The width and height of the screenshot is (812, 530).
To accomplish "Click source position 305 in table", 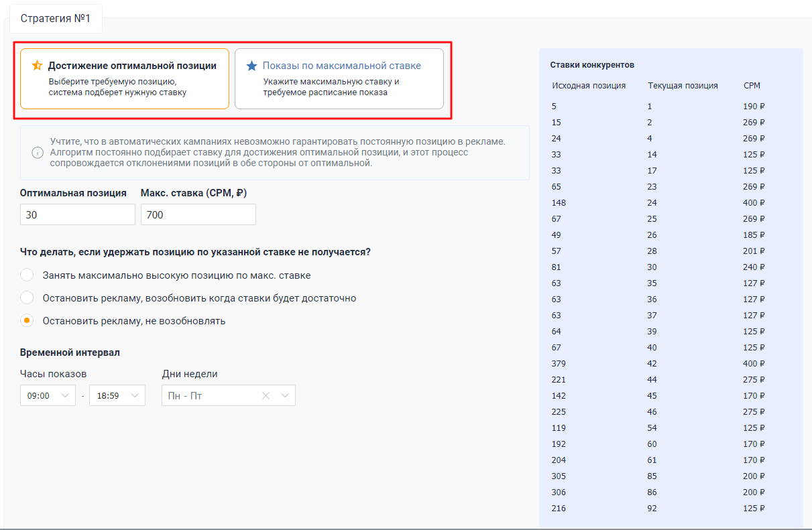I will point(559,476).
